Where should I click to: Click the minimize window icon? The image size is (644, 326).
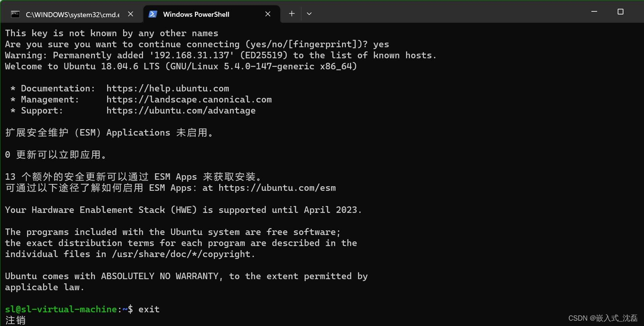pos(594,12)
